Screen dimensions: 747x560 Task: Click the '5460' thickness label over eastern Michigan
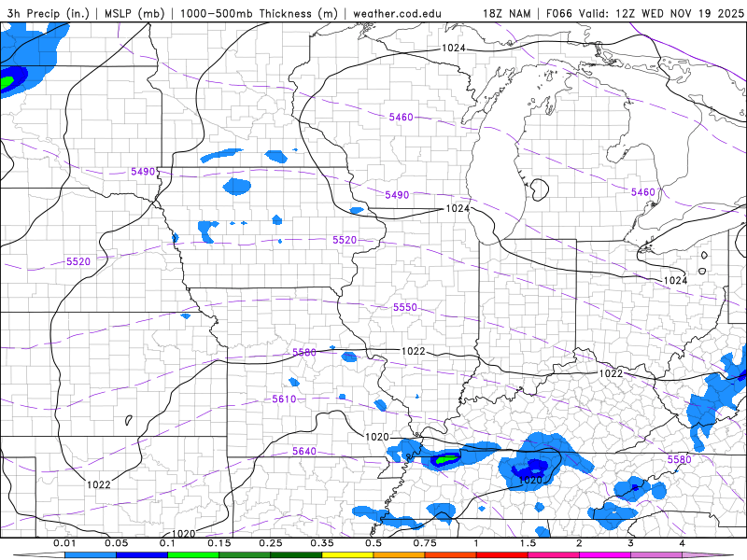(643, 192)
